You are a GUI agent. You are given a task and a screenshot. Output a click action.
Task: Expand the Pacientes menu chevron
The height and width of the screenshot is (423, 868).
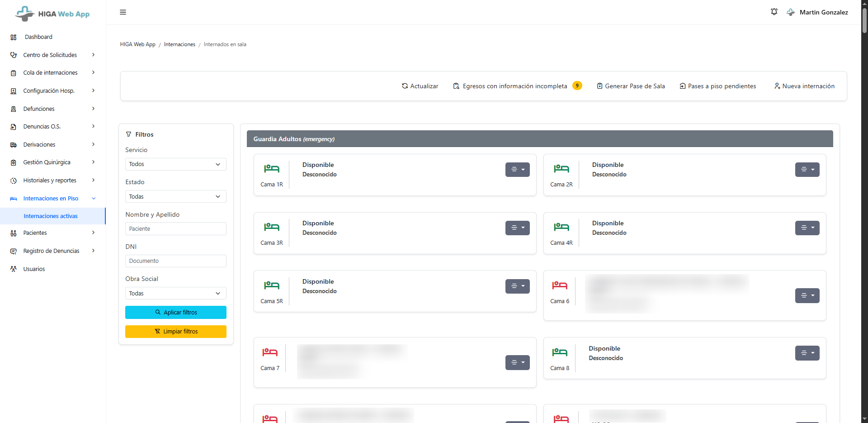[94, 233]
